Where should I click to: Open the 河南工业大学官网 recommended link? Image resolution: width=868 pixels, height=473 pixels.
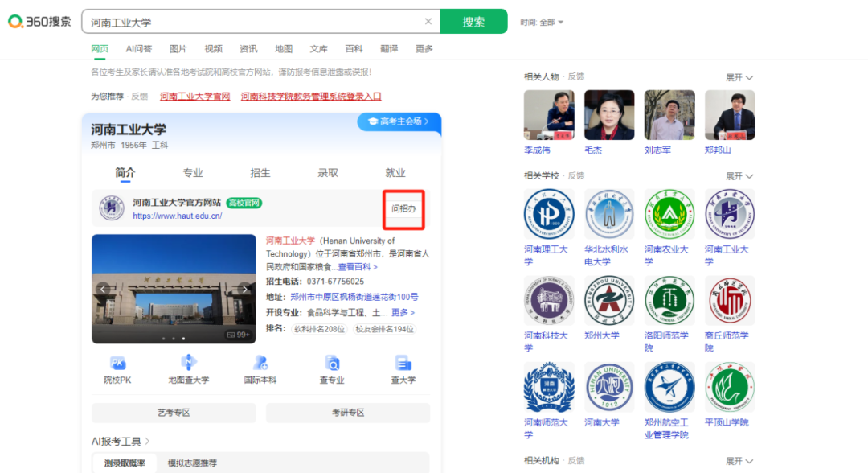coord(194,97)
